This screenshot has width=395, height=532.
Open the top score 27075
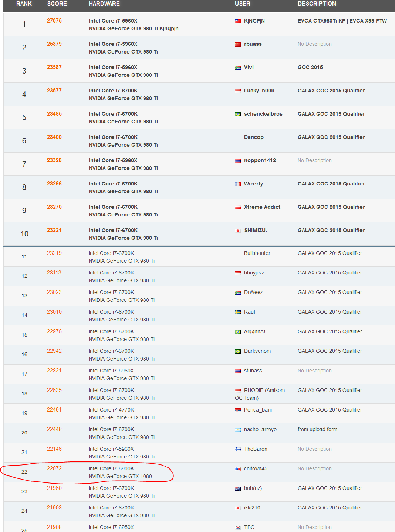[54, 21]
